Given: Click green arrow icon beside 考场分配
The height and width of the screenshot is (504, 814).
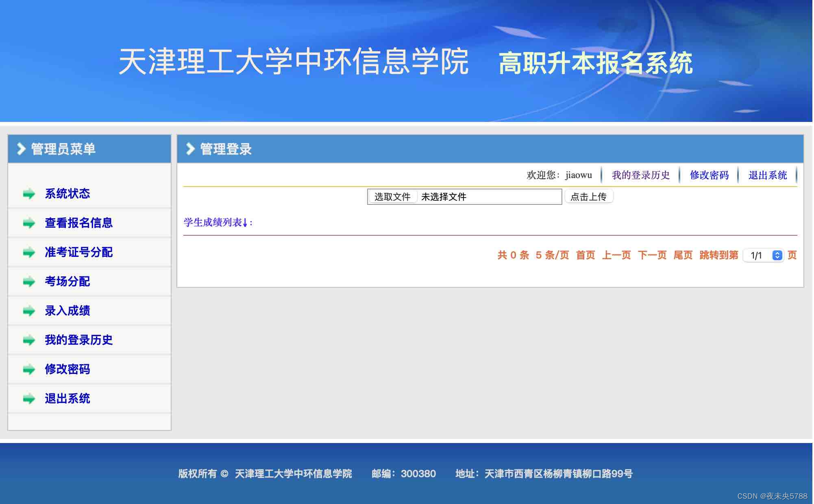Looking at the screenshot, I should [x=29, y=282].
